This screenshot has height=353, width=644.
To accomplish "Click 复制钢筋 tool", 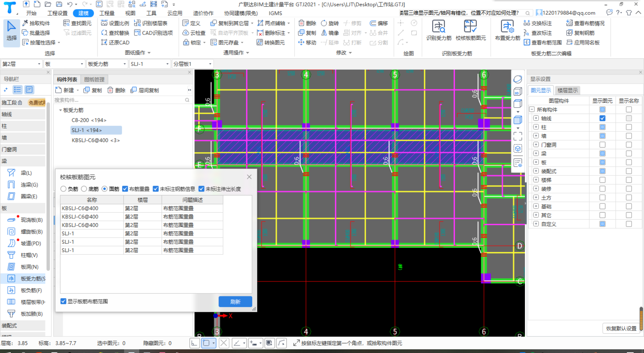I will pos(581,33).
